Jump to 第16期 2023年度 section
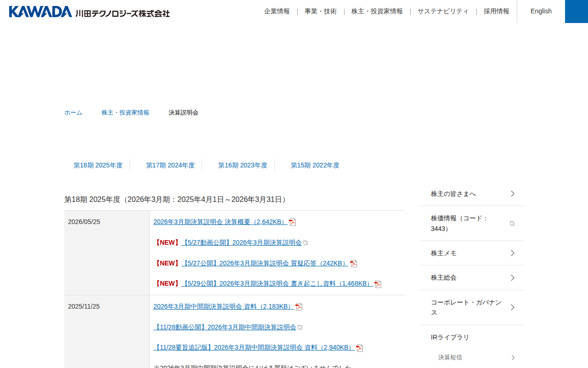Viewport: 588px width, 368px height. (243, 165)
